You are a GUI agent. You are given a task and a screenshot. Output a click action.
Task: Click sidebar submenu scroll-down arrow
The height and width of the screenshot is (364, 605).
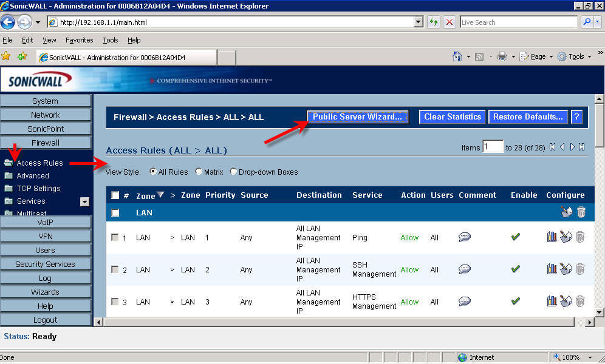click(84, 201)
